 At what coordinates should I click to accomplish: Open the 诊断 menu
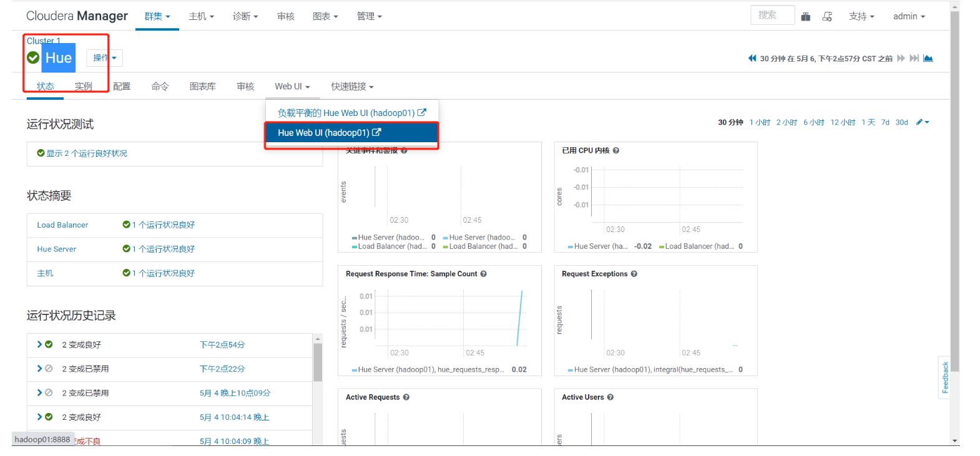245,17
